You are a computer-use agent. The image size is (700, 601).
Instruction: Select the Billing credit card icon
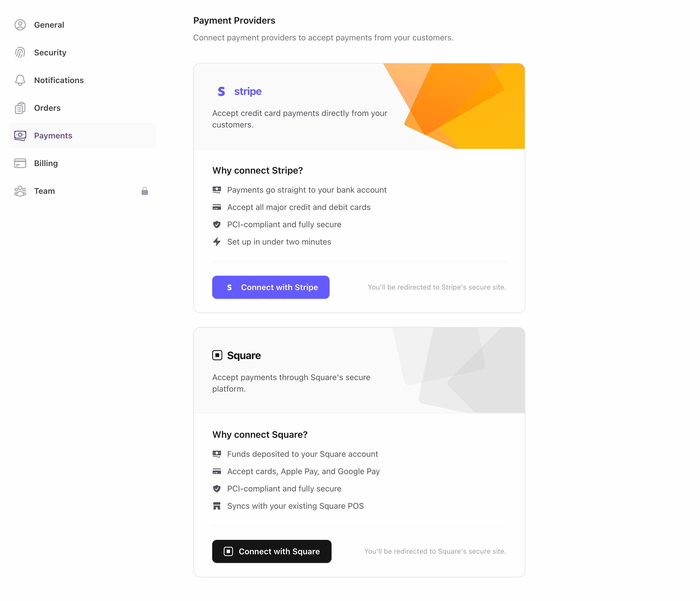click(20, 163)
